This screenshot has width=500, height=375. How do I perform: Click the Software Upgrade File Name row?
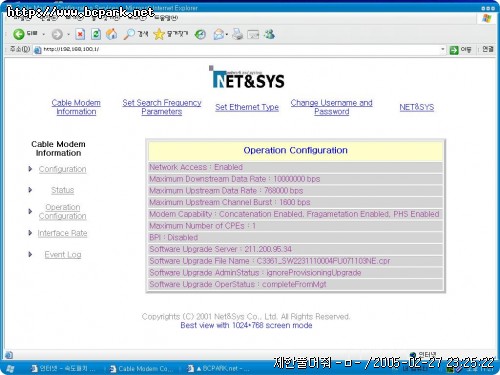pyautogui.click(x=296, y=261)
